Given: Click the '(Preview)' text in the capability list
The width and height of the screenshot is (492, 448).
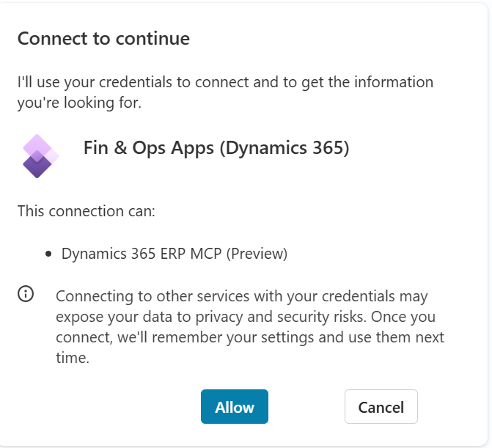Looking at the screenshot, I should [257, 254].
